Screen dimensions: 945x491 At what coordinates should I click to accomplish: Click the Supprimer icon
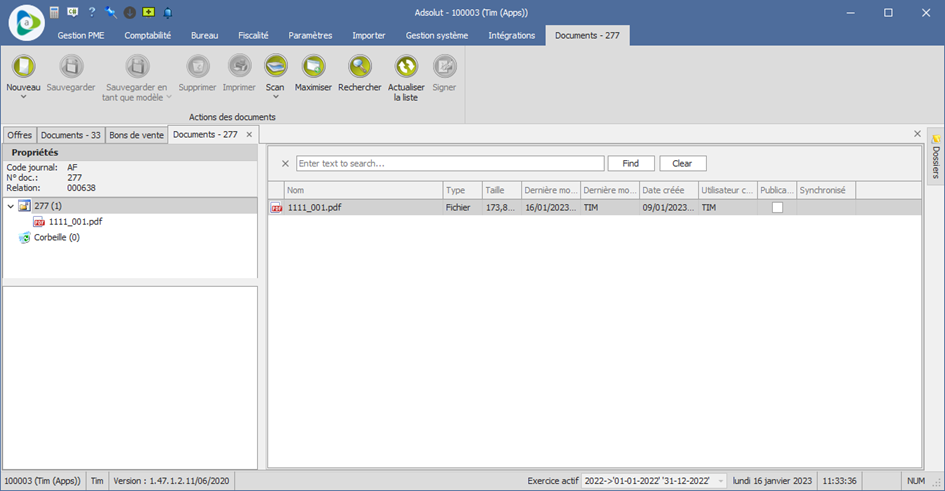(198, 66)
